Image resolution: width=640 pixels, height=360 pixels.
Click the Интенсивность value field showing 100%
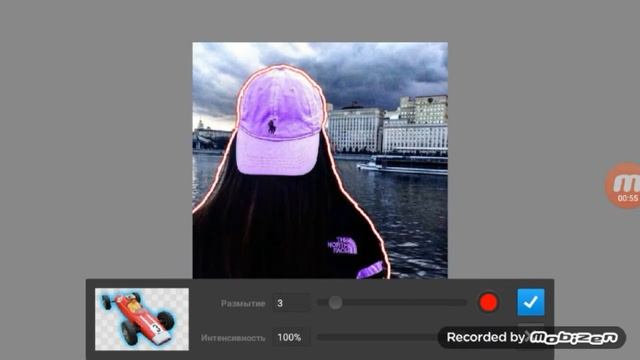click(x=291, y=338)
